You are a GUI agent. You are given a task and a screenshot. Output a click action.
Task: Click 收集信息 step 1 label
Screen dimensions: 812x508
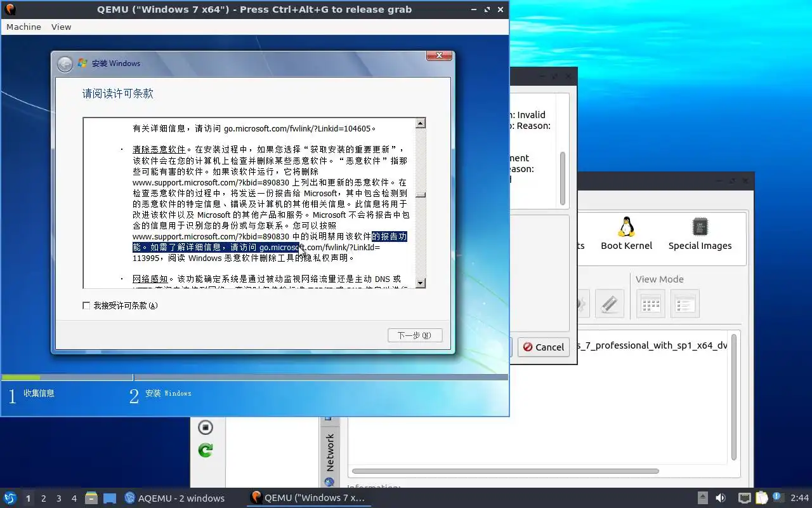[39, 394]
